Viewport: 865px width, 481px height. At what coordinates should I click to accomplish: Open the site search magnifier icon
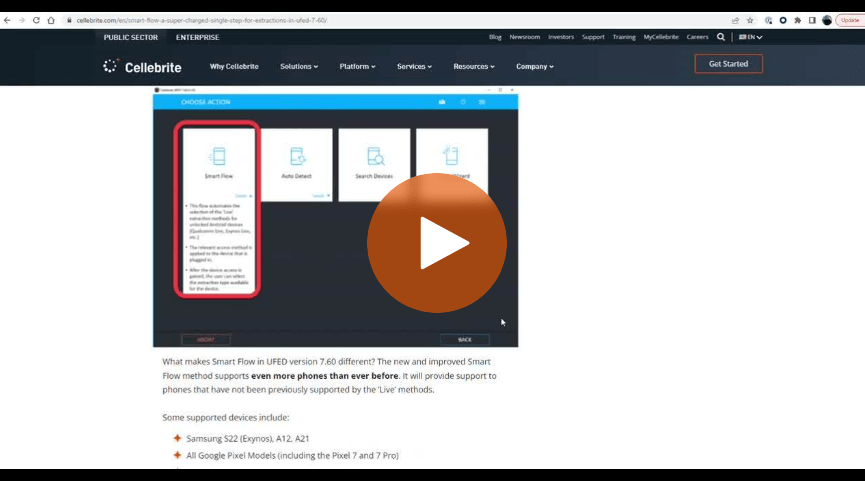[x=720, y=37]
